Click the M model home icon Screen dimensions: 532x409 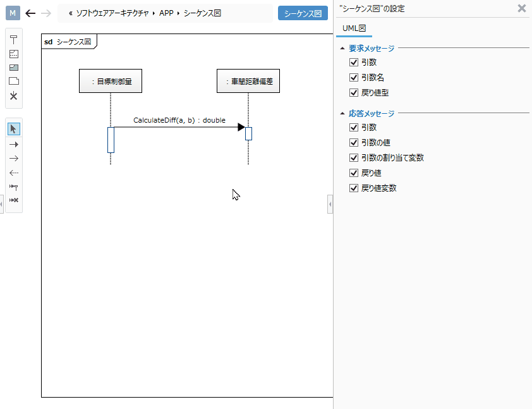[x=13, y=13]
